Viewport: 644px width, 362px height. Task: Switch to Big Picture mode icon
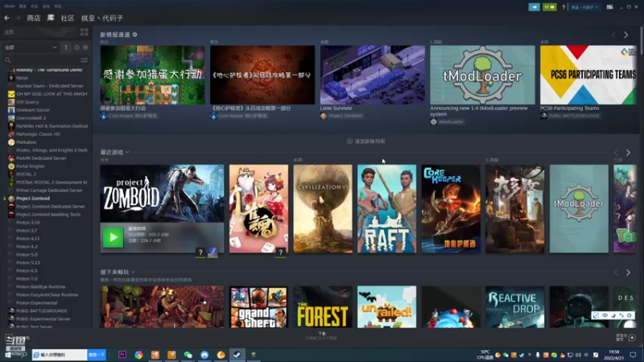pyautogui.click(x=609, y=7)
